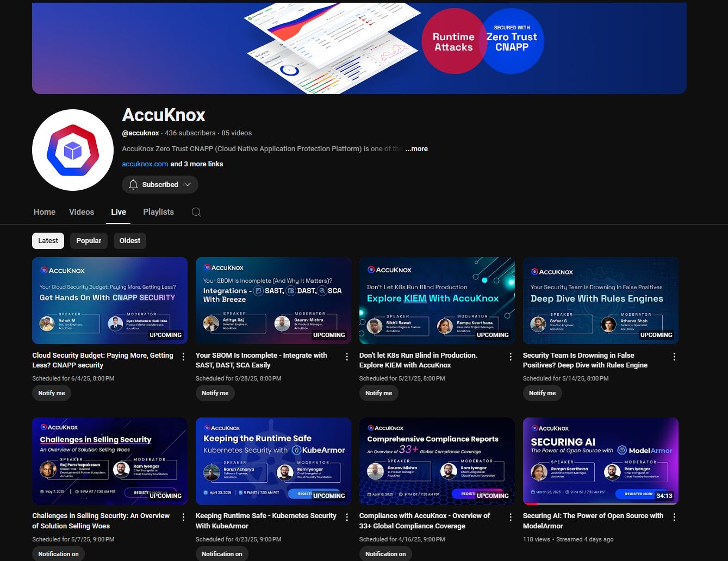Image resolution: width=728 pixels, height=561 pixels.
Task: Open options menu for Keeping Runtime Safe video
Action: [x=347, y=517]
